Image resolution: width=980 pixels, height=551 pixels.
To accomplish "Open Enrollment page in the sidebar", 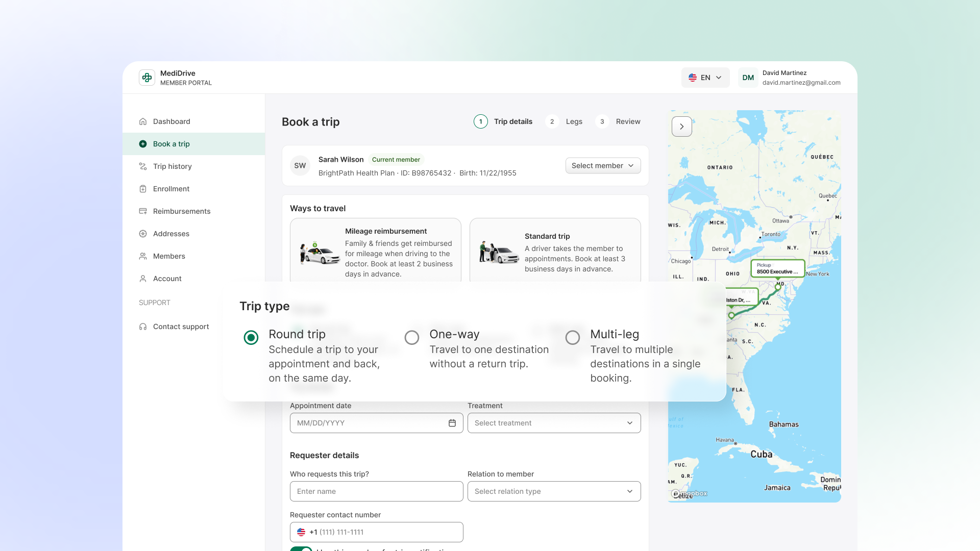I will click(x=194, y=189).
